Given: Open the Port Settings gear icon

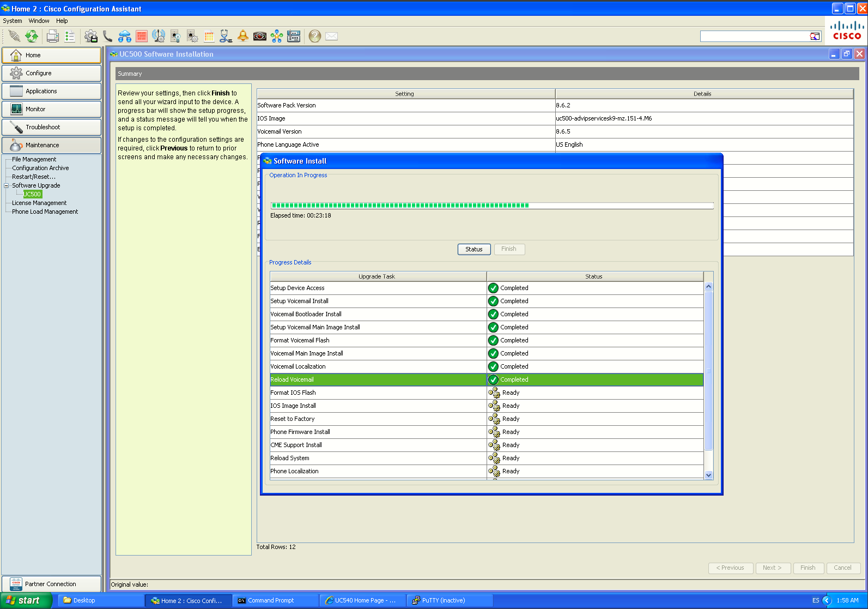Looking at the screenshot, I should [x=192, y=37].
